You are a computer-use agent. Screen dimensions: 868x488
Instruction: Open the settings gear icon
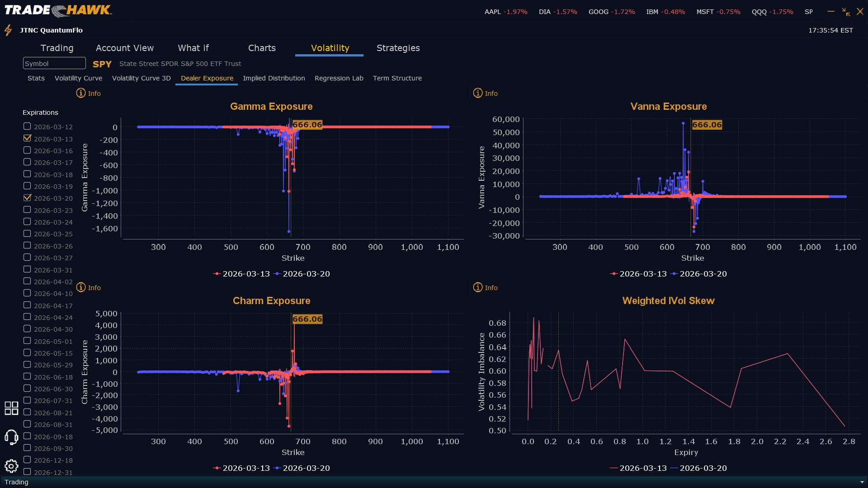click(x=11, y=466)
